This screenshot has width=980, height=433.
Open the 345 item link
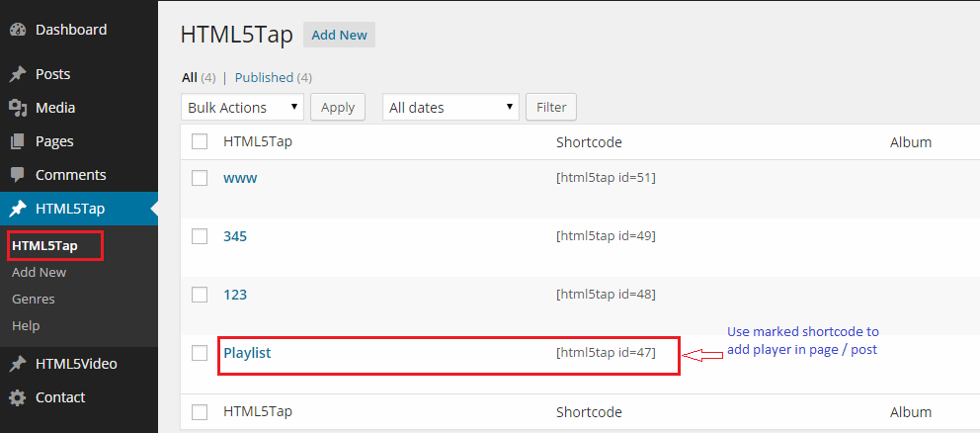coord(235,236)
